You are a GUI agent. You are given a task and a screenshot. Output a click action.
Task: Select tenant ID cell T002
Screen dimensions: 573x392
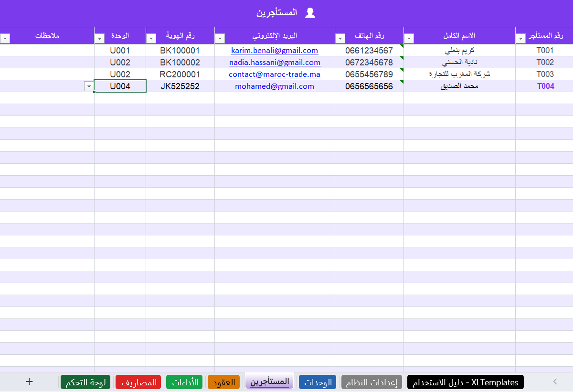pos(544,62)
